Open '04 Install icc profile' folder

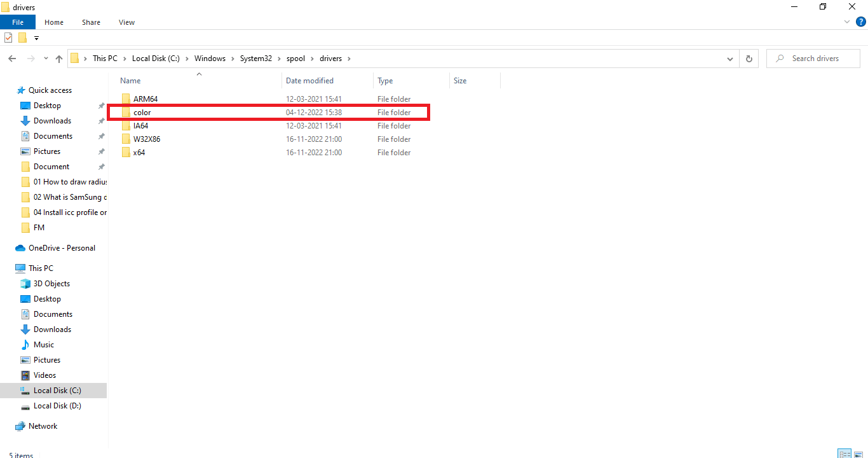[x=70, y=212]
